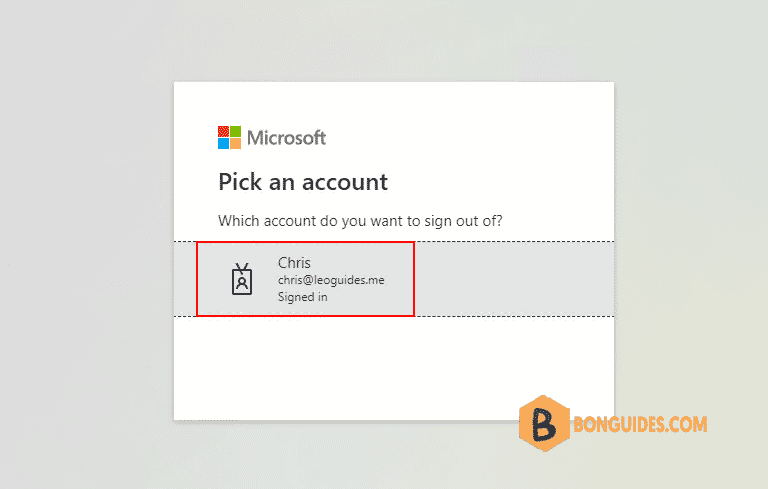Click the blue square of Microsoft logo
768x489 pixels.
(x=223, y=144)
